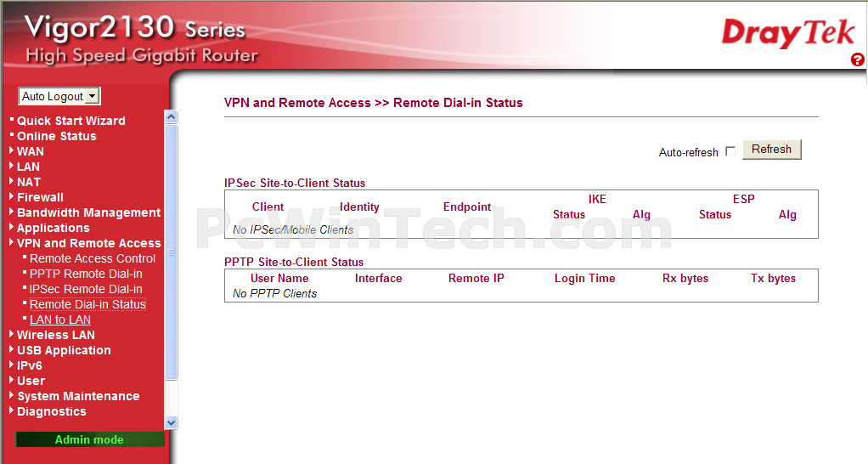Click the sidebar scroll up arrow

[x=171, y=116]
